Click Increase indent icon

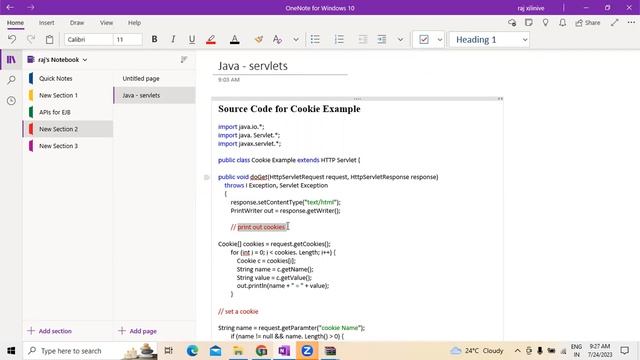(x=382, y=40)
